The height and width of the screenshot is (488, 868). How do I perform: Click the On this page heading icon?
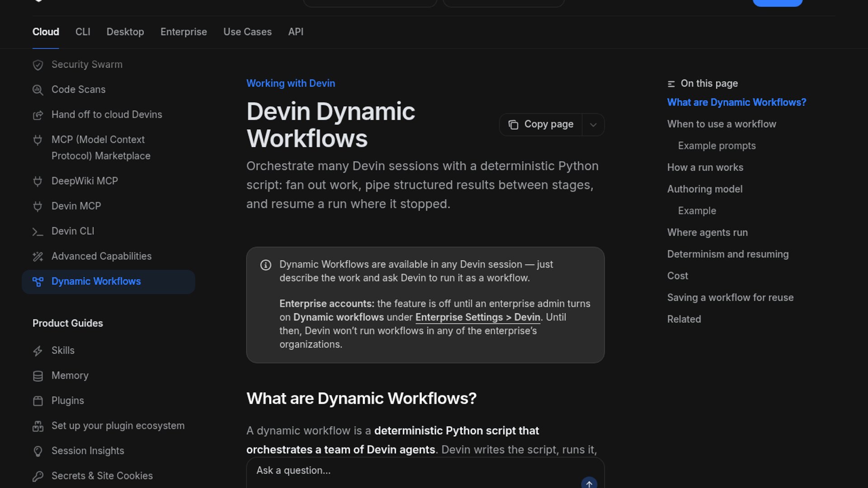tap(671, 84)
